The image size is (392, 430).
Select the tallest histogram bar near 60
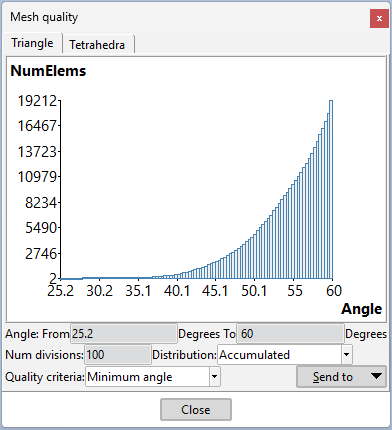click(331, 189)
